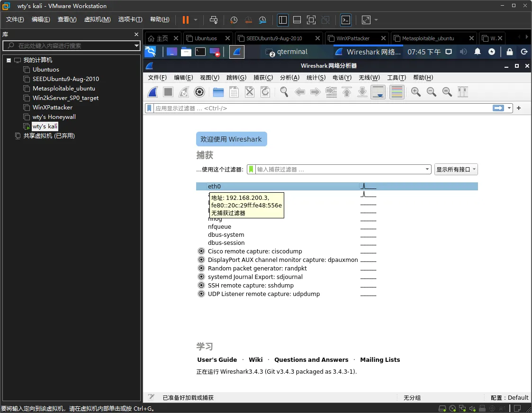Screen dimensions: 532x413
Task: Click find packet magnifier icon
Action: (284, 92)
